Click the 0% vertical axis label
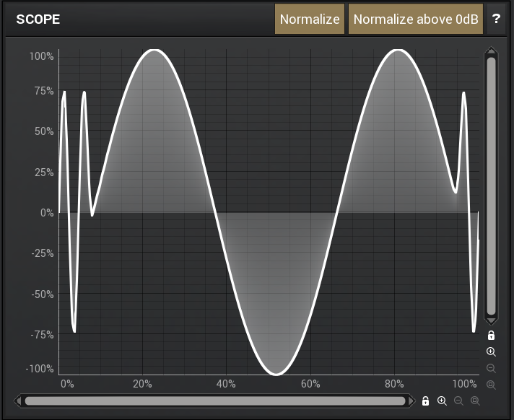The height and width of the screenshot is (420, 514). 47,213
